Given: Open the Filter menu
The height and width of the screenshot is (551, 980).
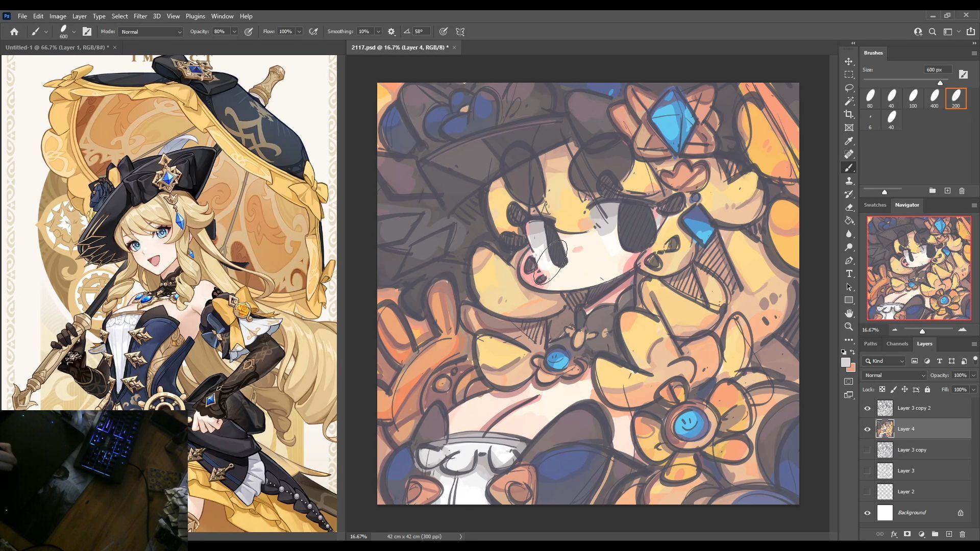Looking at the screenshot, I should coord(140,16).
